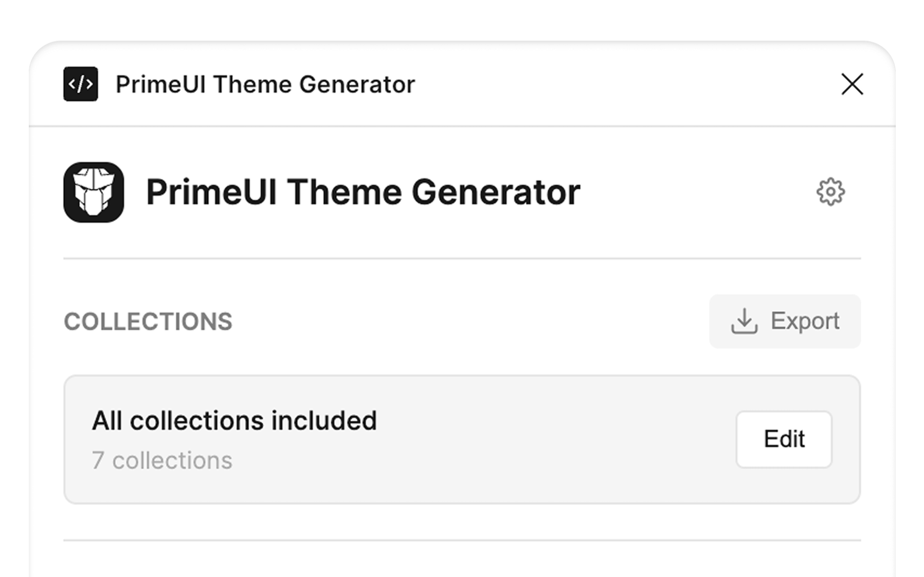Click the PrimeUI robot head logo
Screen dimensions: 924x577
coord(94,192)
